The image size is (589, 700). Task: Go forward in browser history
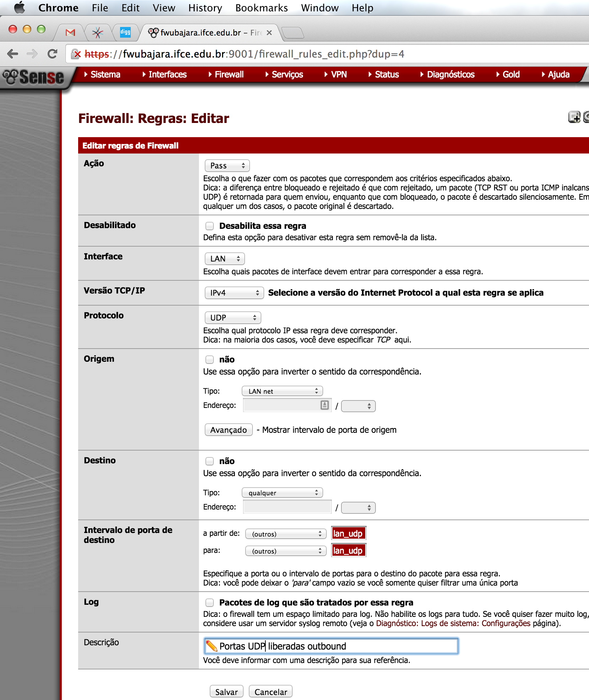click(32, 54)
